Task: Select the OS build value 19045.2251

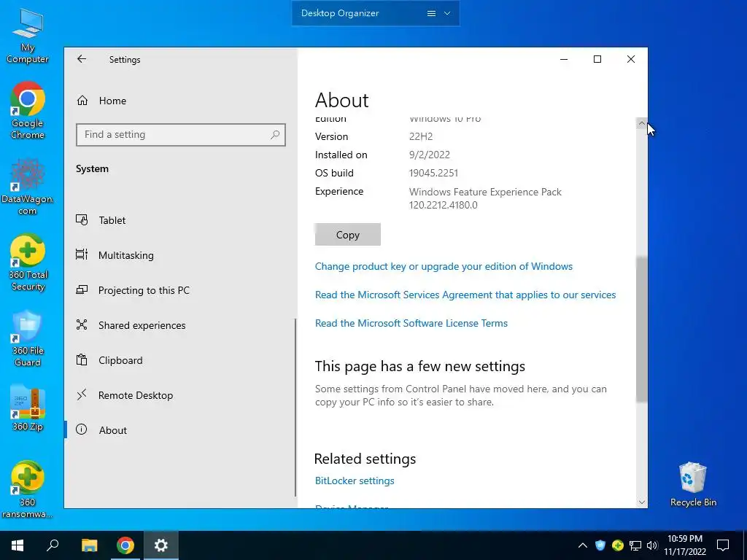Action: click(433, 173)
